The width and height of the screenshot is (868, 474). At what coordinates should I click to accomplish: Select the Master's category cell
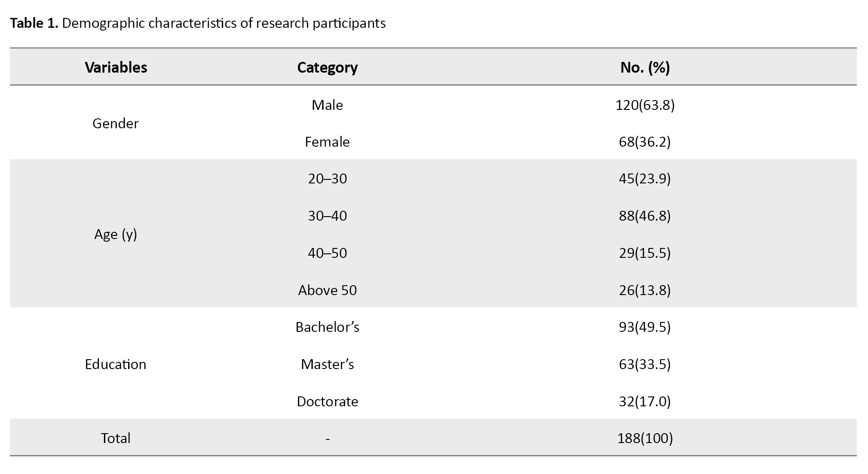[x=327, y=364]
